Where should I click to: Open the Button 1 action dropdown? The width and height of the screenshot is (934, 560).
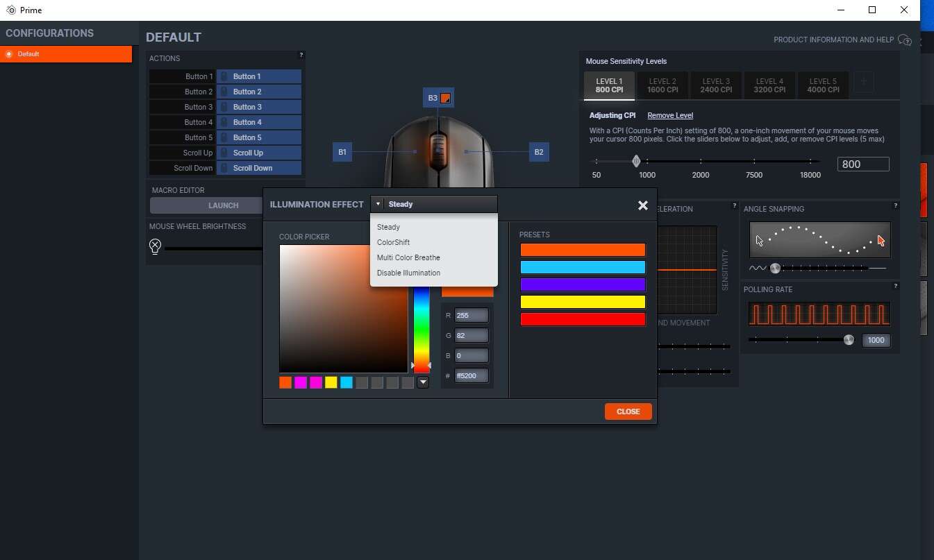click(x=259, y=76)
